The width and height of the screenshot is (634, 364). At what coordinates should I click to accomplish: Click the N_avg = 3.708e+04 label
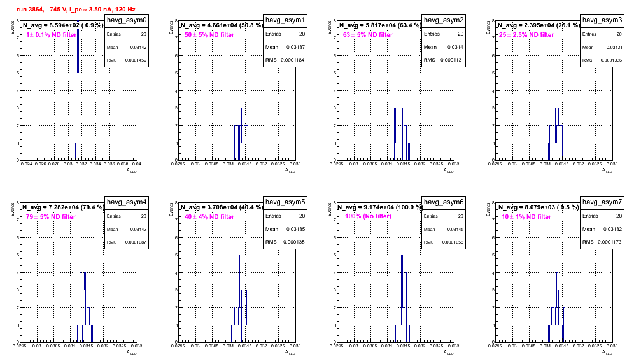[221, 207]
